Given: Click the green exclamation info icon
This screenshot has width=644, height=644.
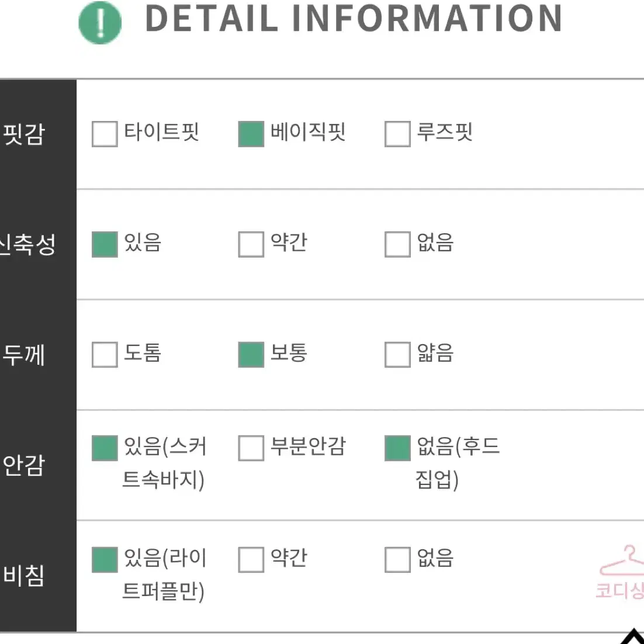Looking at the screenshot, I should click(100, 23).
